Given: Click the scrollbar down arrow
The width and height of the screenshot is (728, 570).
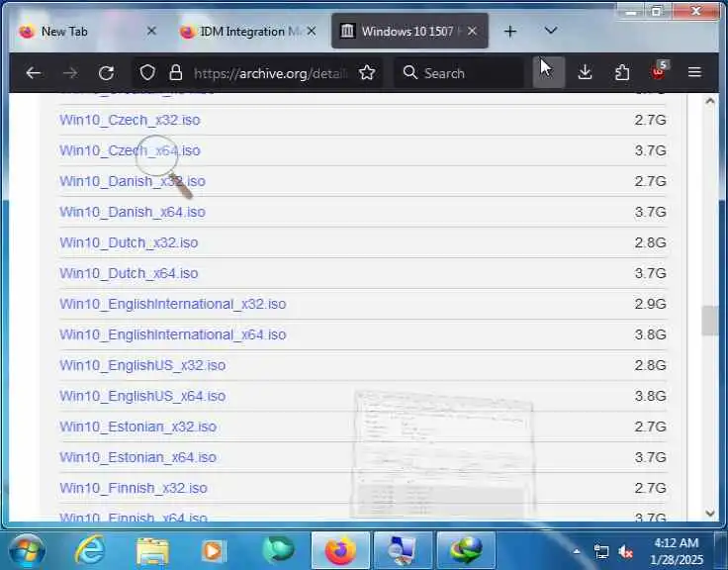Looking at the screenshot, I should [x=710, y=514].
